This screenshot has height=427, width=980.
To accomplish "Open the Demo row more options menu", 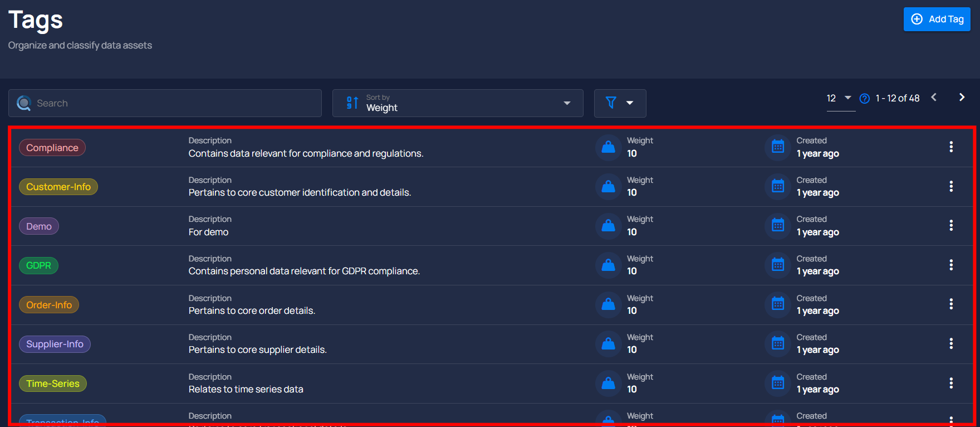I will coord(951,225).
